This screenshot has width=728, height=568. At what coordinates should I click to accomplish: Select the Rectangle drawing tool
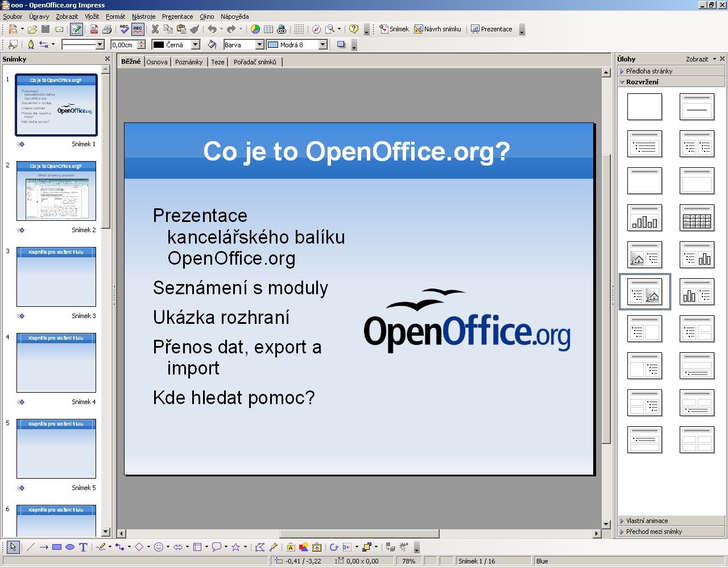point(57,547)
